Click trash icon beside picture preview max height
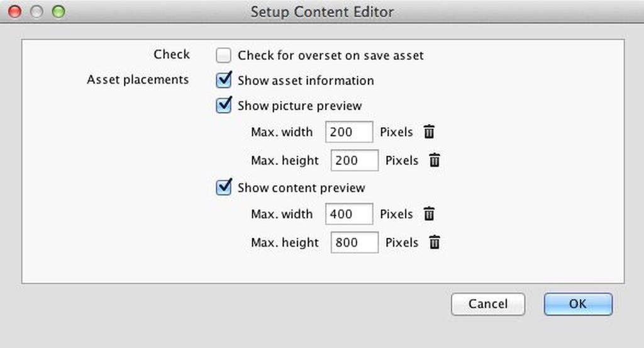This screenshot has width=644, height=348. point(434,160)
